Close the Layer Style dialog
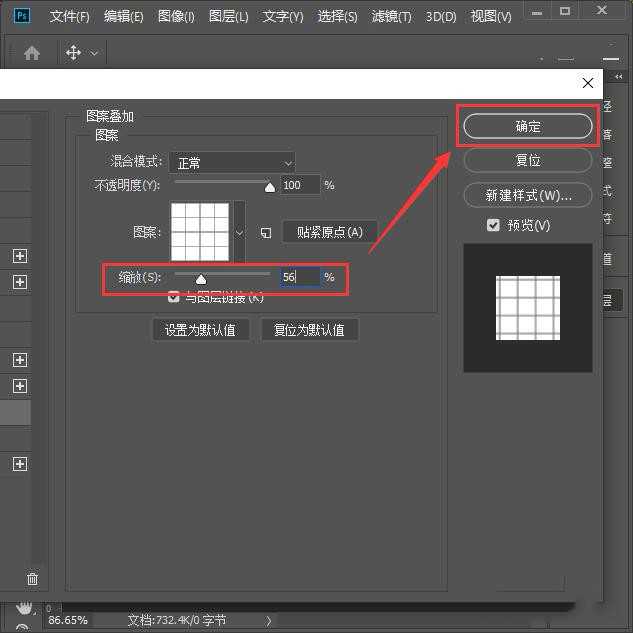633x633 pixels. point(588,84)
